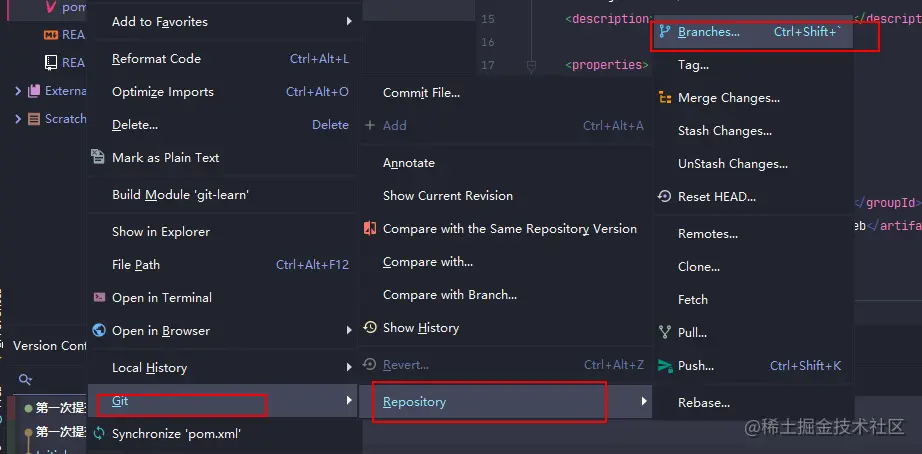Choose Push... entry
This screenshot has height=454, width=922.
click(753, 365)
